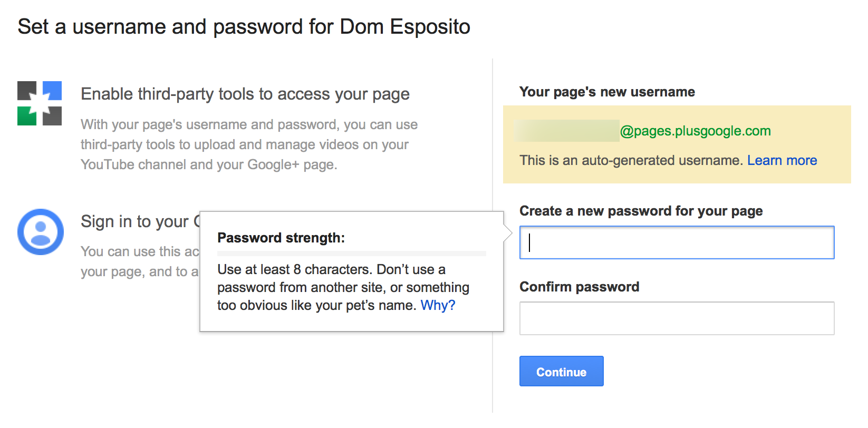Click the page title for Dom Esposito
Screen dimensions: 868x428
point(244,26)
